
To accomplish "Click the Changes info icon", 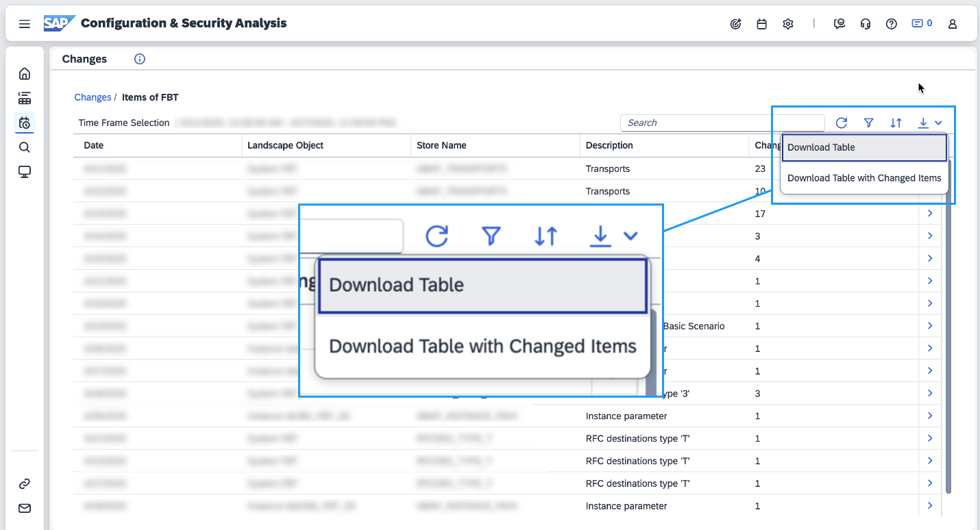I will (x=140, y=59).
